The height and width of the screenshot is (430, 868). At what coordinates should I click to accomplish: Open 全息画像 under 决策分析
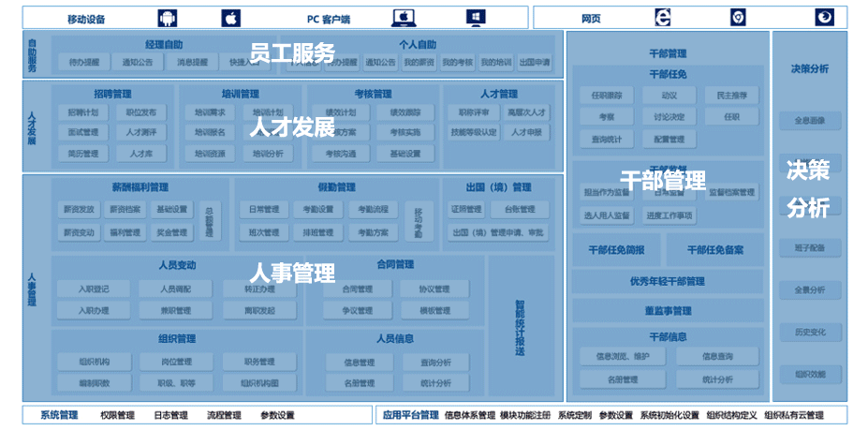(809, 121)
